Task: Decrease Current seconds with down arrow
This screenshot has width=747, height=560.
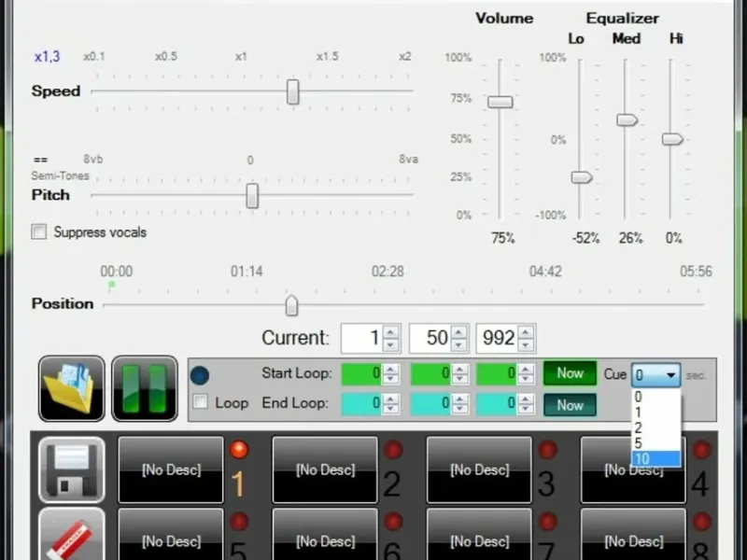Action: pyautogui.click(x=458, y=344)
